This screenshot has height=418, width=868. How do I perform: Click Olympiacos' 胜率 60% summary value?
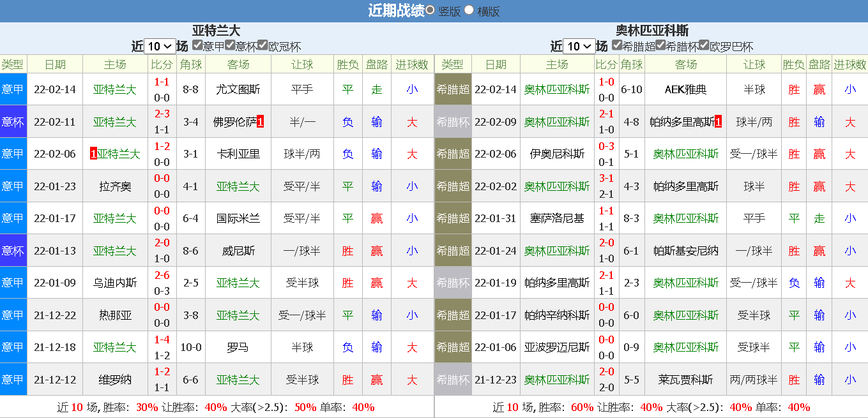[582, 407]
